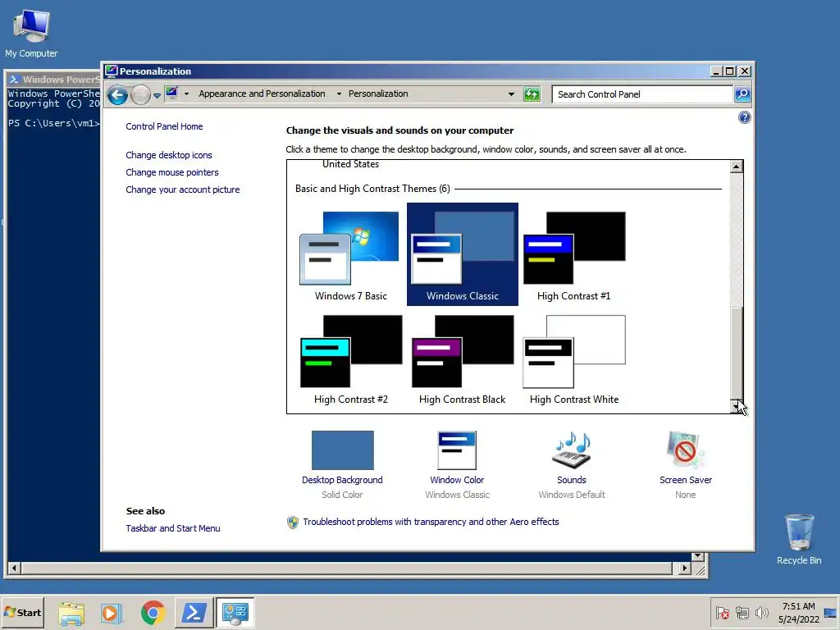Open Change your account picture link
Image resolution: width=840 pixels, height=630 pixels.
click(x=183, y=189)
